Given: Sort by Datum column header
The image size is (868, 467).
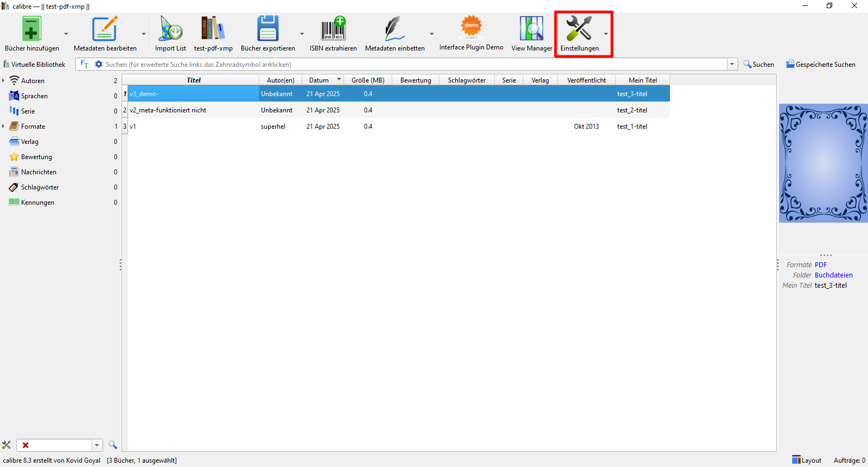Looking at the screenshot, I should pos(323,80).
